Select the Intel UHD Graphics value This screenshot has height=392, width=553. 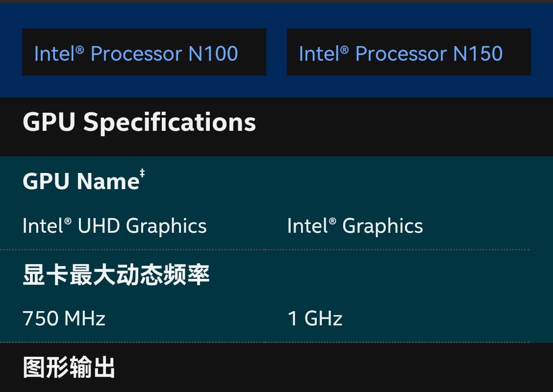click(x=115, y=226)
